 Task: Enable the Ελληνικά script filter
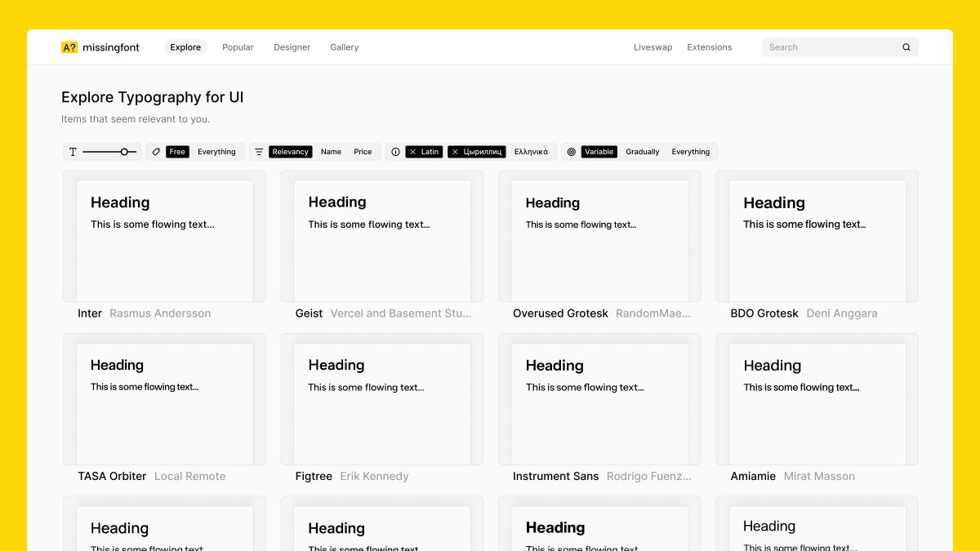click(531, 152)
